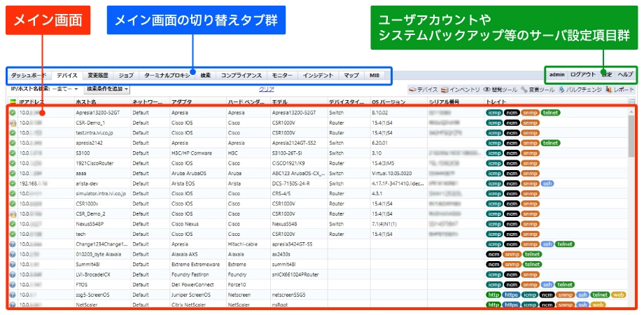Open the バルクチェンジ toolbar menu

pyautogui.click(x=580, y=89)
